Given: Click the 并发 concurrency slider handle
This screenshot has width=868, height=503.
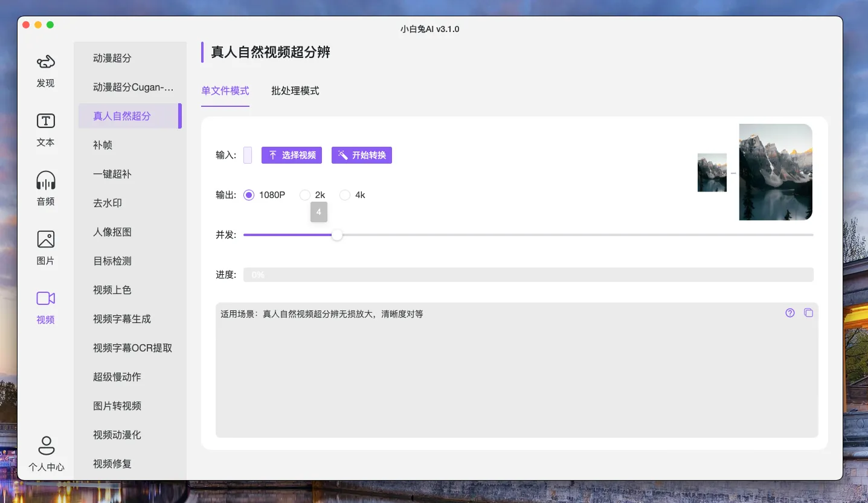Looking at the screenshot, I should (x=337, y=235).
